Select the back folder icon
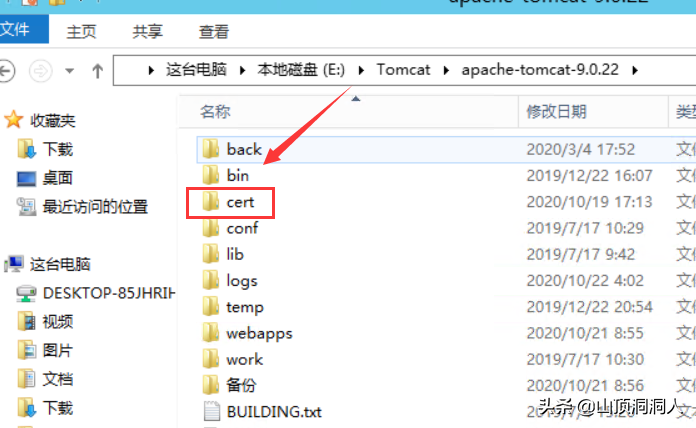 pyautogui.click(x=210, y=149)
